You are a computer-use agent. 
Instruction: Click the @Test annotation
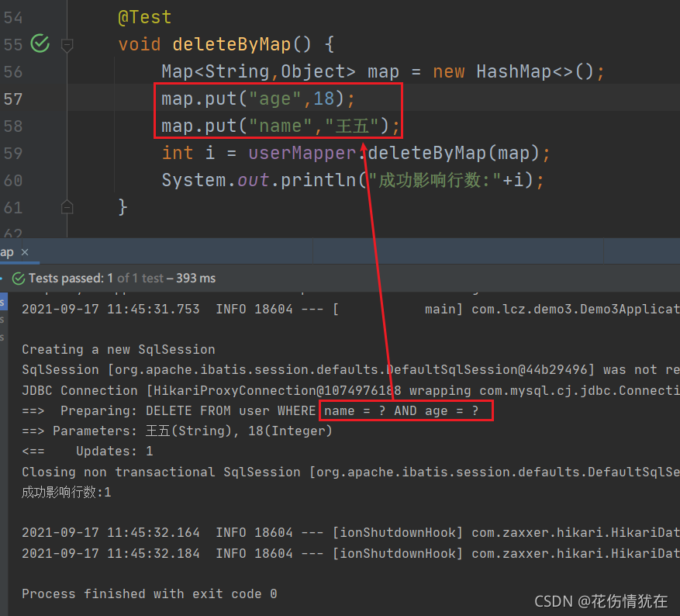[145, 17]
